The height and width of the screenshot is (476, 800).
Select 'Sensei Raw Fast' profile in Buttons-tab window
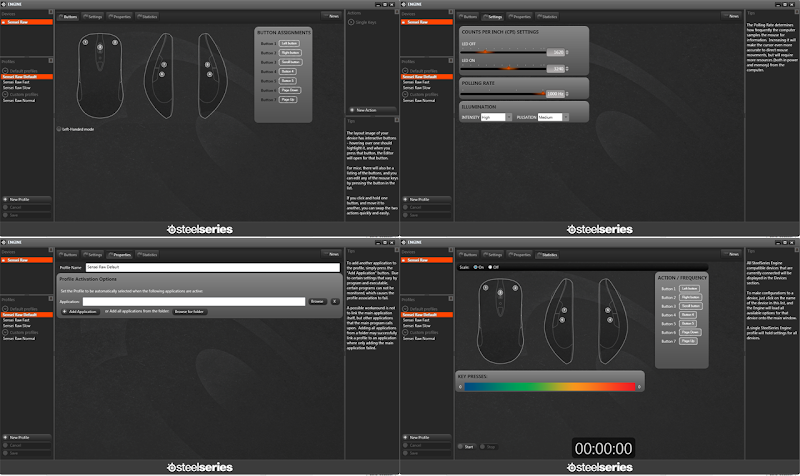click(16, 82)
